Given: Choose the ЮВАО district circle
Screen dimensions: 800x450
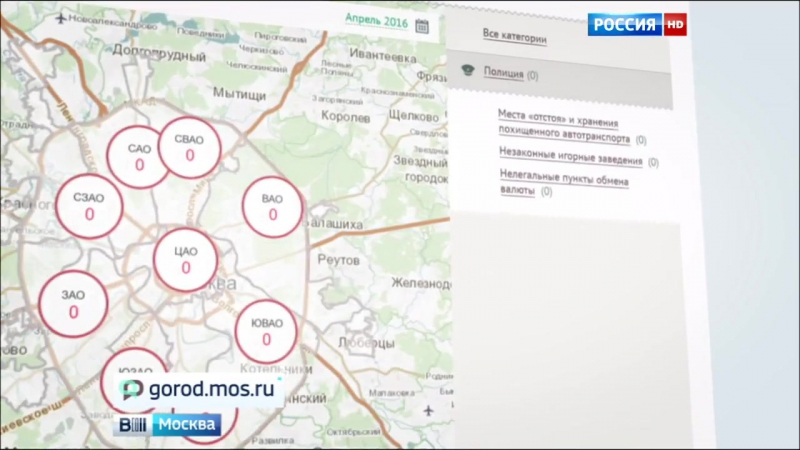Looking at the screenshot, I should pos(266,332).
